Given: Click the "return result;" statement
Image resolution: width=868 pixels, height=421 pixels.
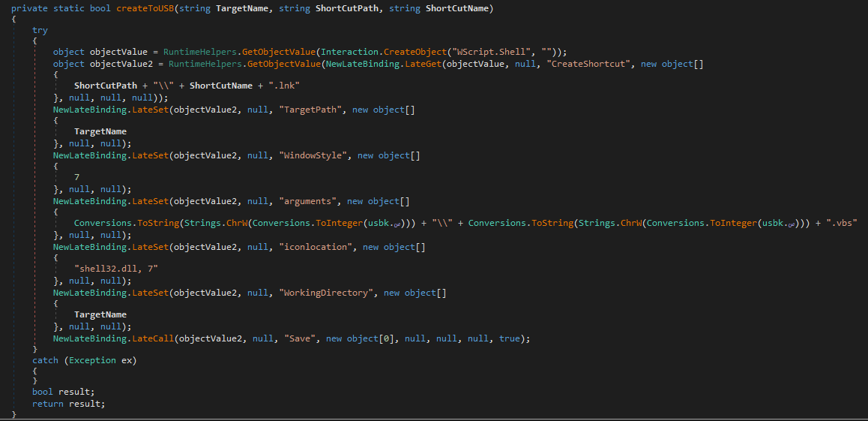Looking at the screenshot, I should pyautogui.click(x=69, y=404).
